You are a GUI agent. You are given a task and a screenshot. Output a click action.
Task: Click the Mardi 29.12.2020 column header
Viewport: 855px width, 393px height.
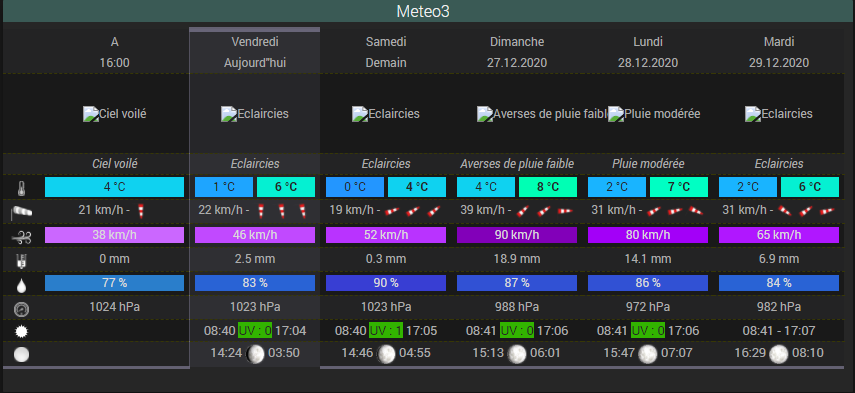click(779, 52)
